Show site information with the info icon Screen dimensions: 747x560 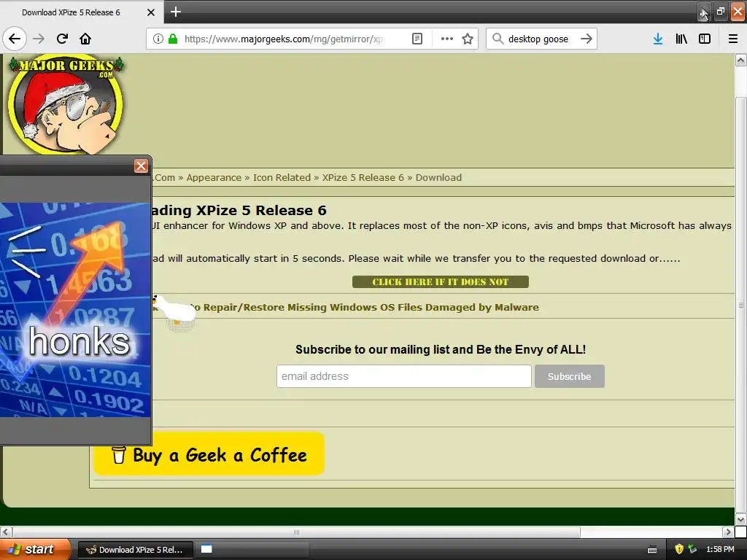158,39
